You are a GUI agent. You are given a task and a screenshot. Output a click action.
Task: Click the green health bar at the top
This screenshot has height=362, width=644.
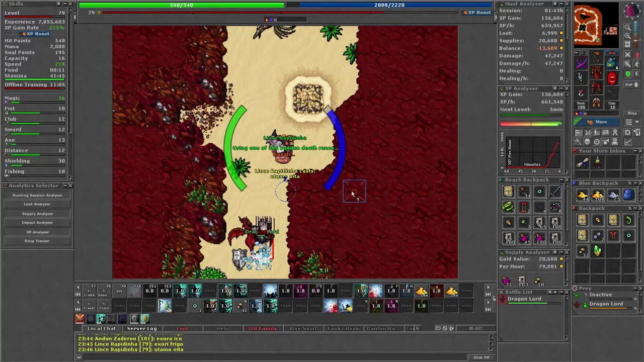[182, 5]
